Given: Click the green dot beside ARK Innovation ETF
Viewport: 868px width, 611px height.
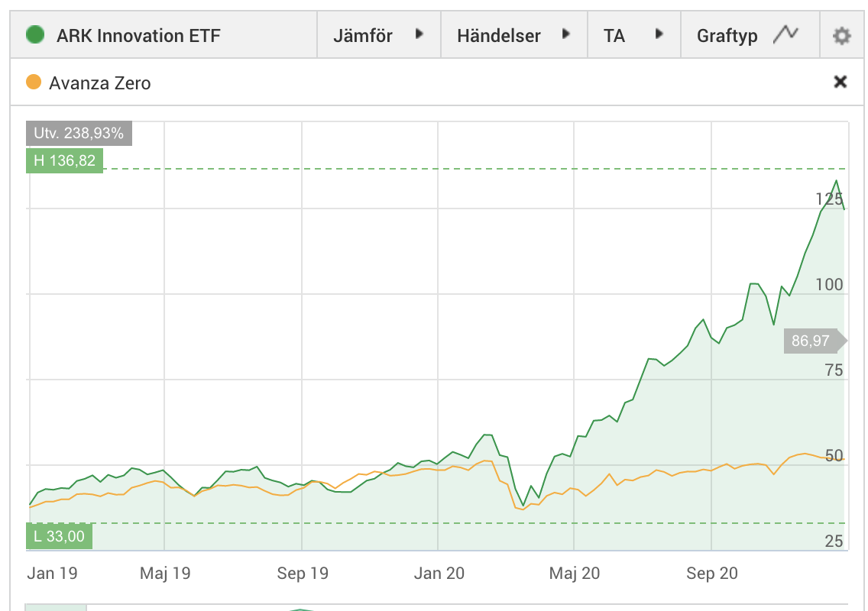Looking at the screenshot, I should tap(35, 35).
